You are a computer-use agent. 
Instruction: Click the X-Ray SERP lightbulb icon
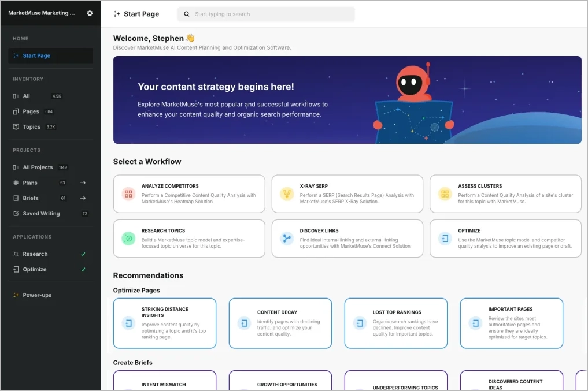click(287, 194)
